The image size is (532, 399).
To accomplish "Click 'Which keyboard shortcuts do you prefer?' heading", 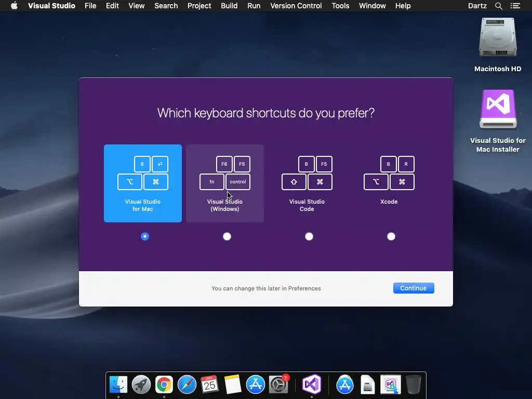I will (x=266, y=113).
